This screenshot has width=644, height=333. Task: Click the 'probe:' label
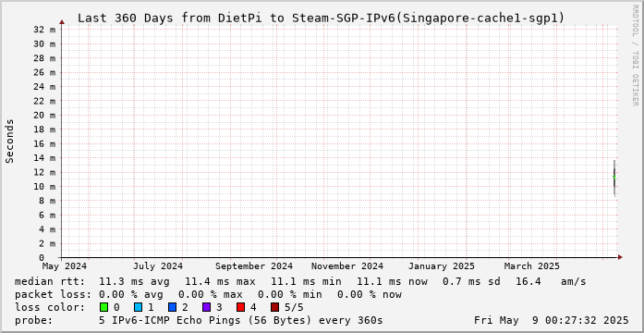point(33,320)
